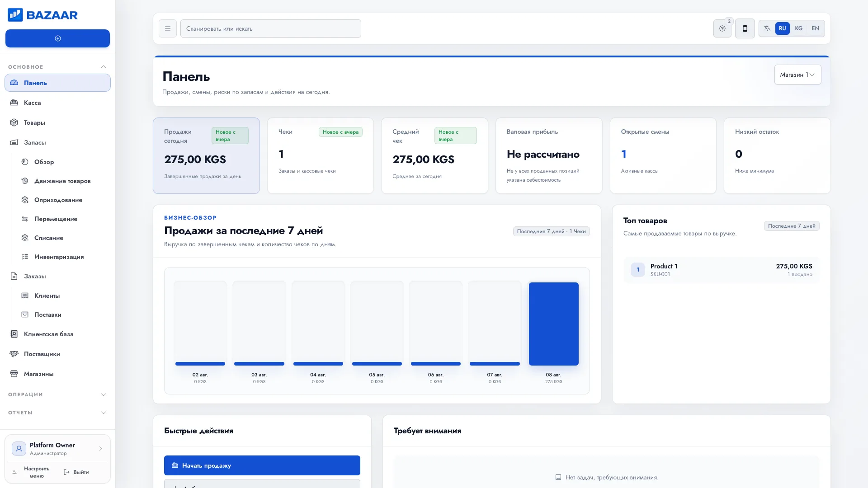This screenshot has height=488, width=868.
Task: Click the Поставщики handshake icon
Action: click(14, 354)
